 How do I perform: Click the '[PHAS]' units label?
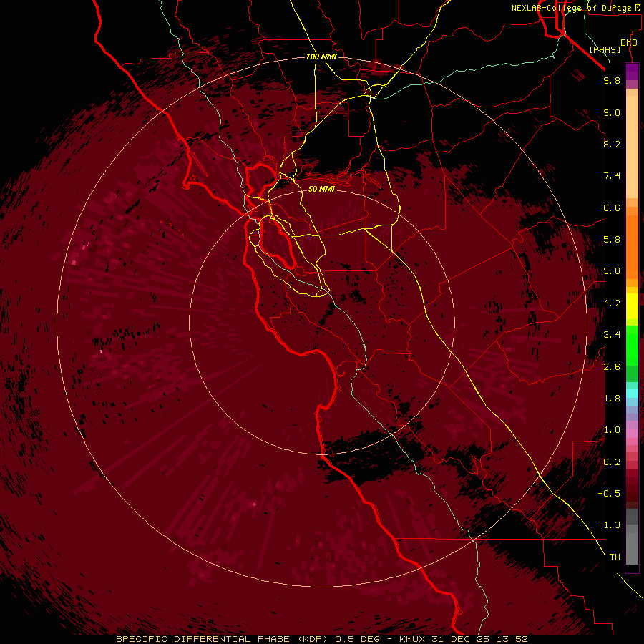click(605, 49)
